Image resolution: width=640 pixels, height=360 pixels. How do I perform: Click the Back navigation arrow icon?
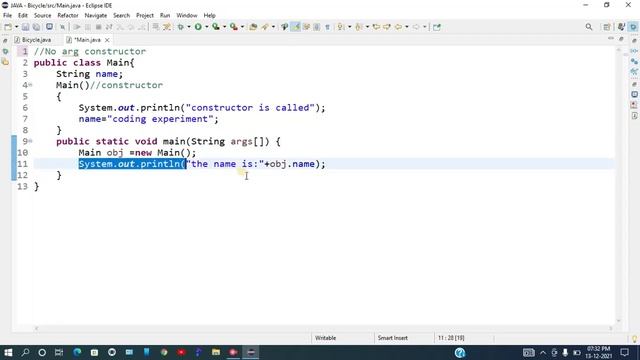[x=398, y=27]
